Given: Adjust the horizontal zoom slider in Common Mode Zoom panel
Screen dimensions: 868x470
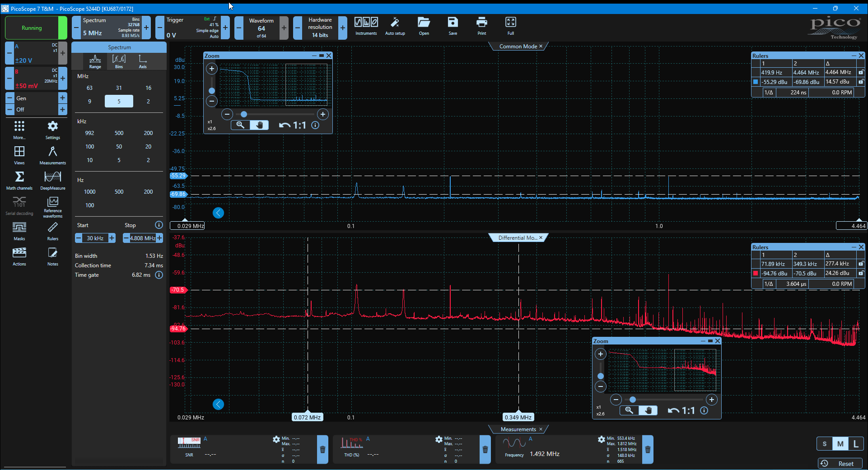Looking at the screenshot, I should pos(244,114).
